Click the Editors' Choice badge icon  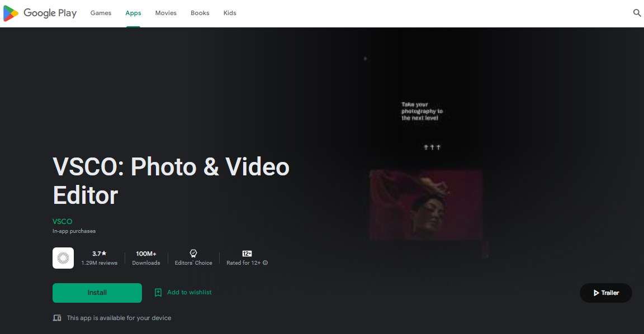pyautogui.click(x=193, y=253)
